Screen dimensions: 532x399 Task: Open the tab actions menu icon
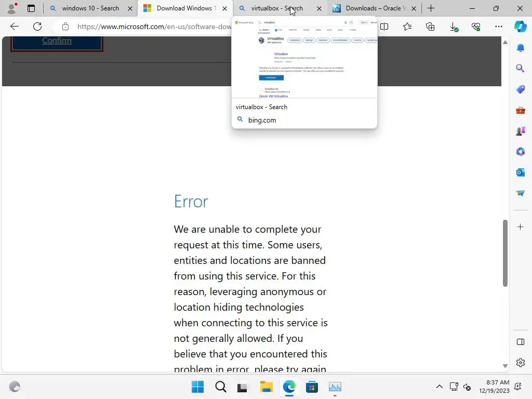pos(31,8)
